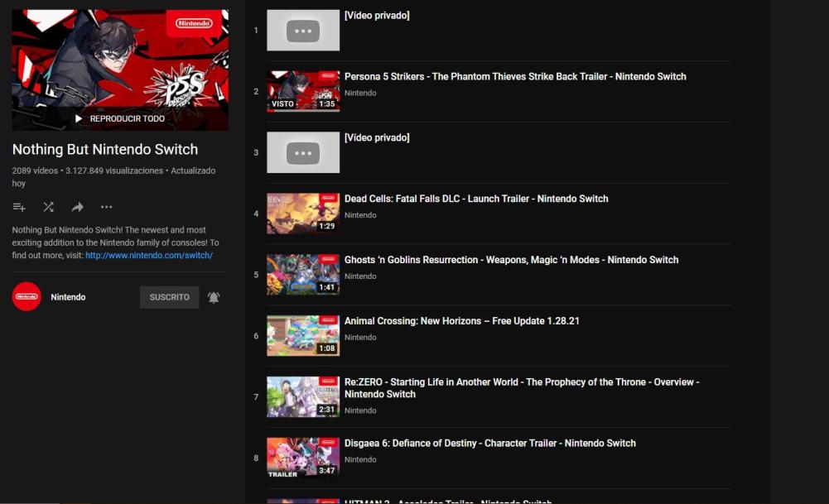Image resolution: width=829 pixels, height=504 pixels.
Task: Click the [Vídeo privado] title in row 3
Action: [377, 138]
